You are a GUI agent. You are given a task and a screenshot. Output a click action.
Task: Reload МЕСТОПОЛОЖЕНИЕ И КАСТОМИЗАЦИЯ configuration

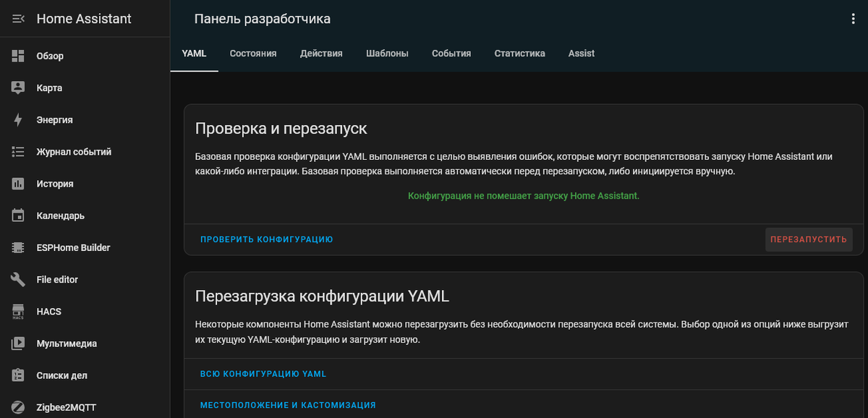point(288,405)
